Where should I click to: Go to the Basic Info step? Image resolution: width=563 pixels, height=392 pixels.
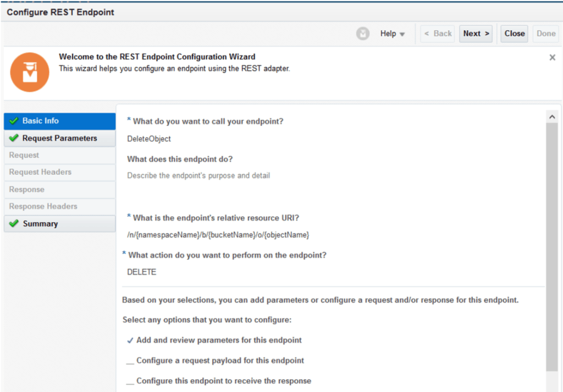41,121
